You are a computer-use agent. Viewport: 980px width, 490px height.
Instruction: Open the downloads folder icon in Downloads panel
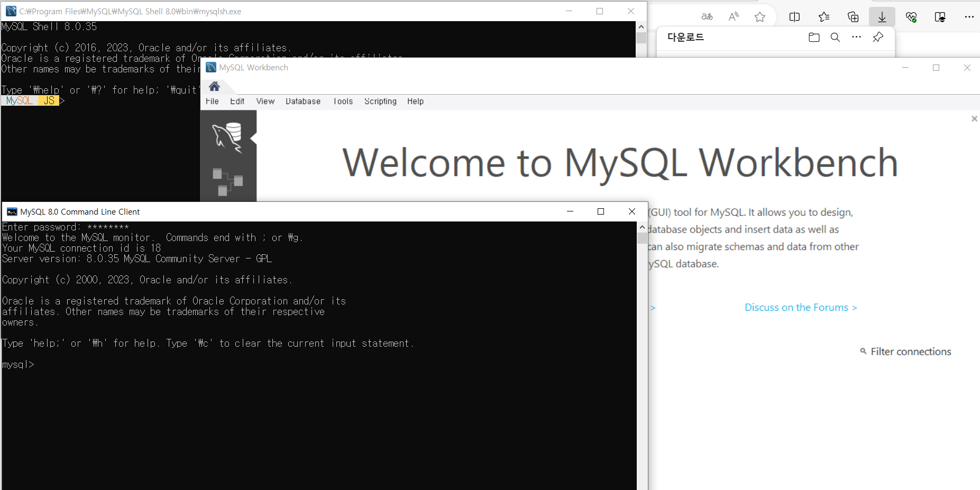[x=814, y=37]
